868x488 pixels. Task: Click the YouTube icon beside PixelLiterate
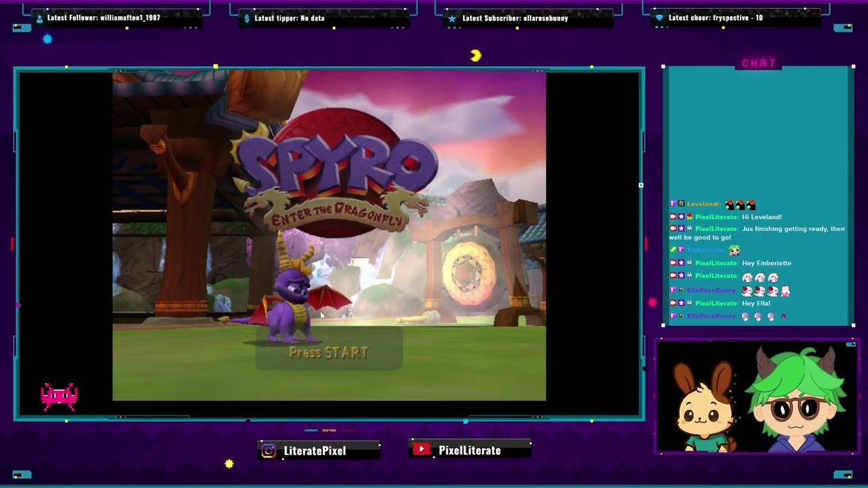click(x=422, y=449)
